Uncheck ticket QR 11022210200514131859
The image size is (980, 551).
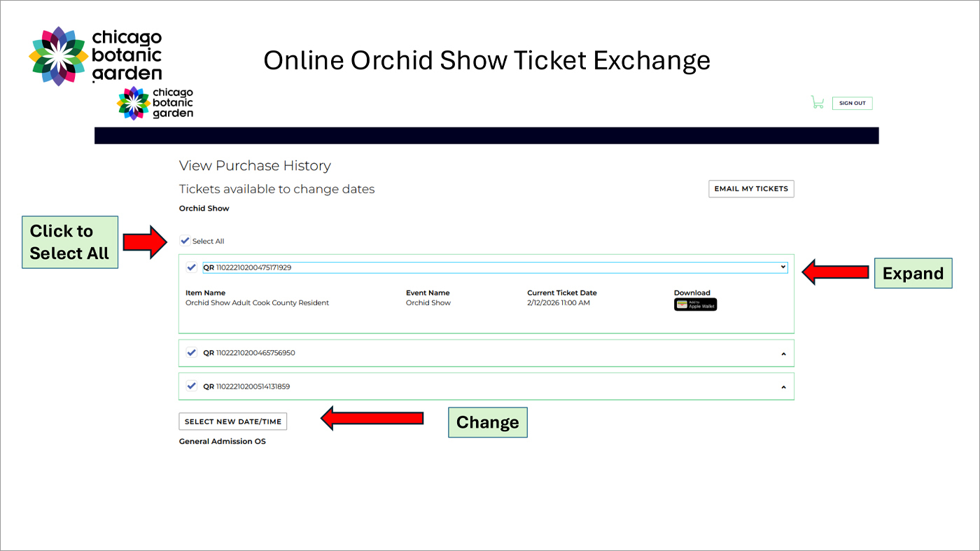point(191,386)
